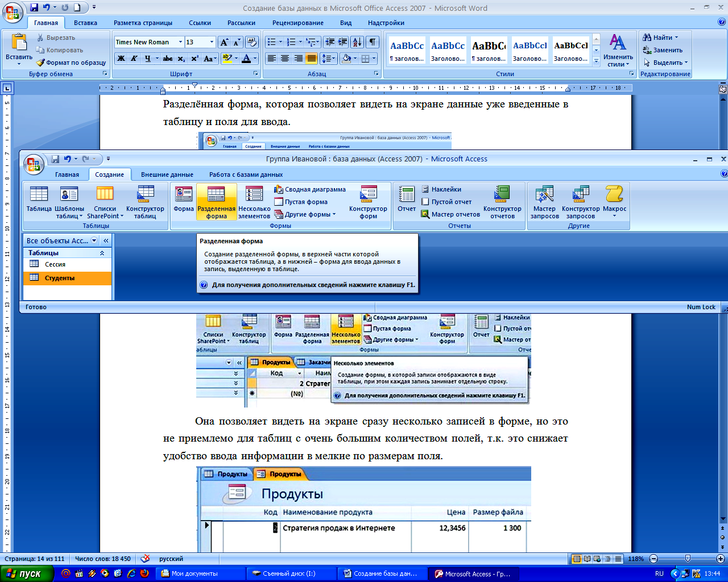Viewport: 728px width, 582px height.
Task: Click Мастер отчетов in Access
Action: [450, 214]
